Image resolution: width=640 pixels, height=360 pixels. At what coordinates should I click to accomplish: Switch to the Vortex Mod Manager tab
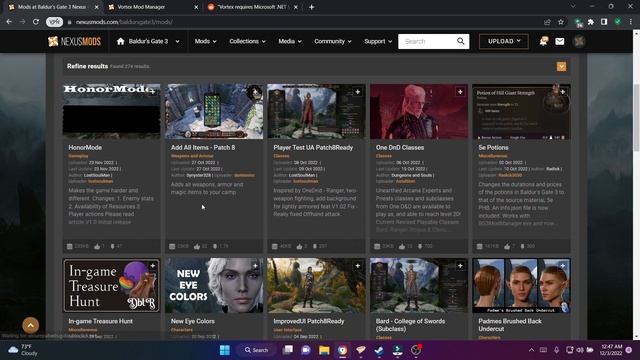[153, 7]
